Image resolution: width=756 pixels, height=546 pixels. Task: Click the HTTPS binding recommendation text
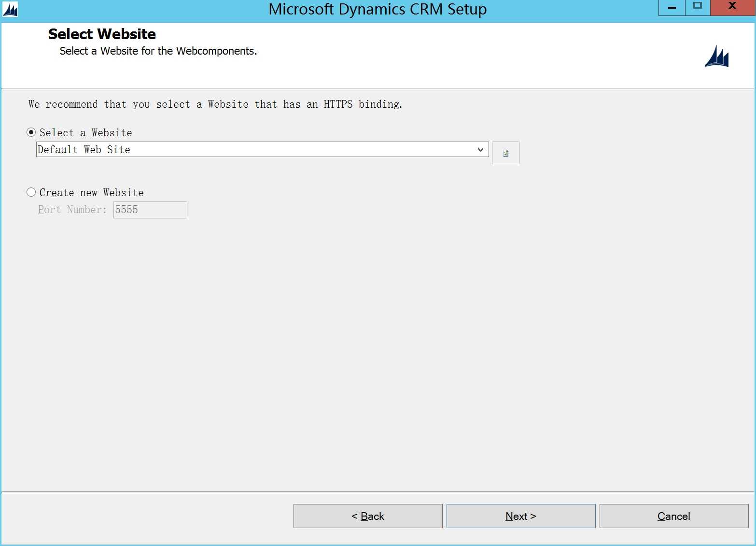[215, 104]
